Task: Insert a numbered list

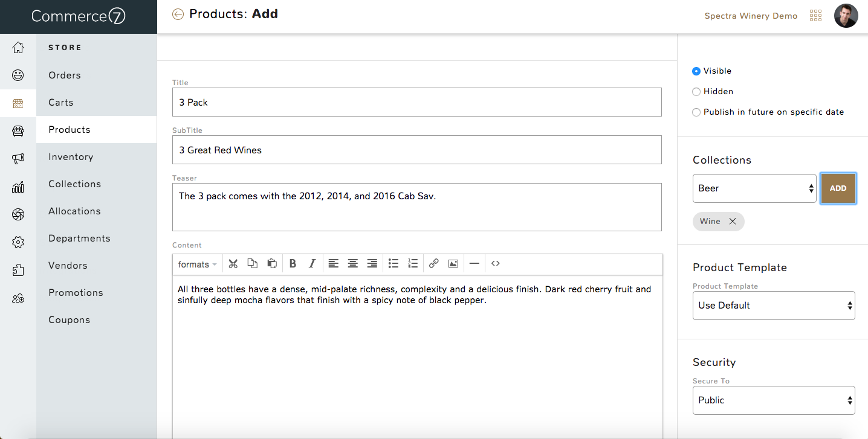Action: (413, 264)
